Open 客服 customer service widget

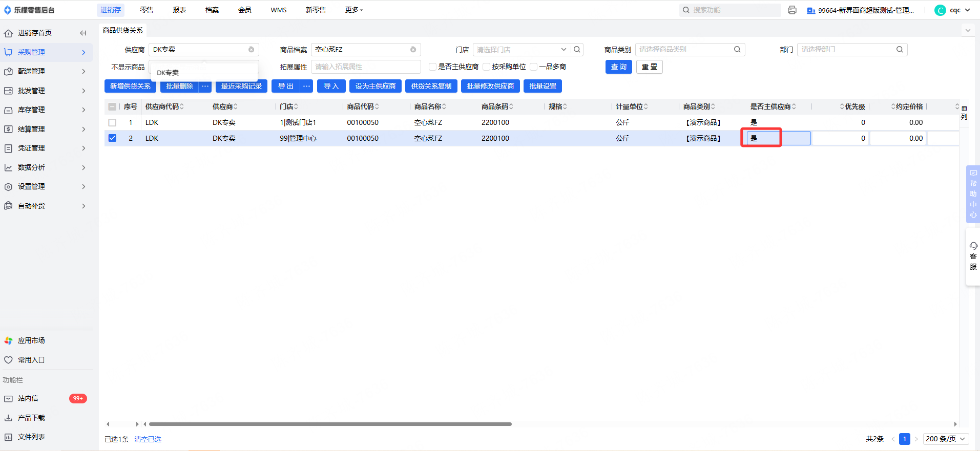point(973,256)
